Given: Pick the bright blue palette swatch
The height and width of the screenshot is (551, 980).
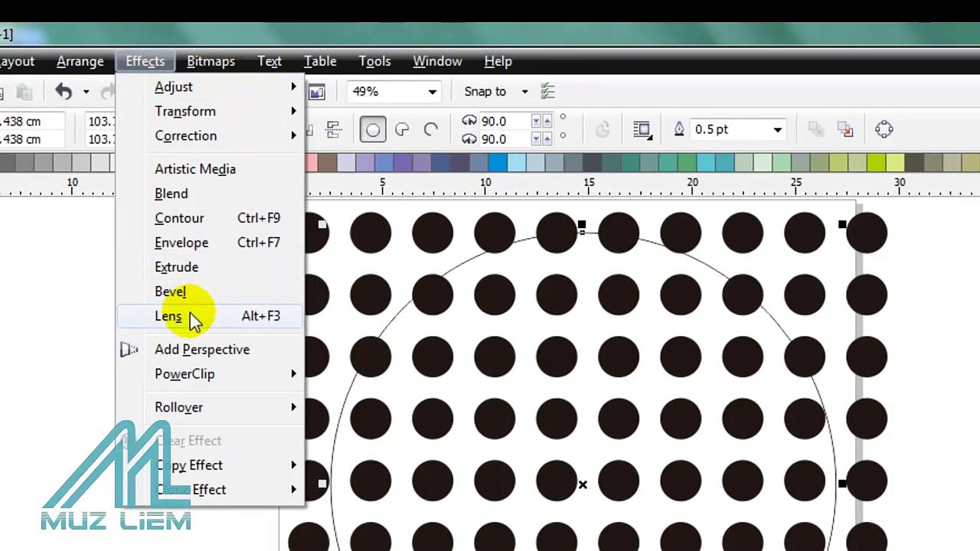Looking at the screenshot, I should point(497,162).
